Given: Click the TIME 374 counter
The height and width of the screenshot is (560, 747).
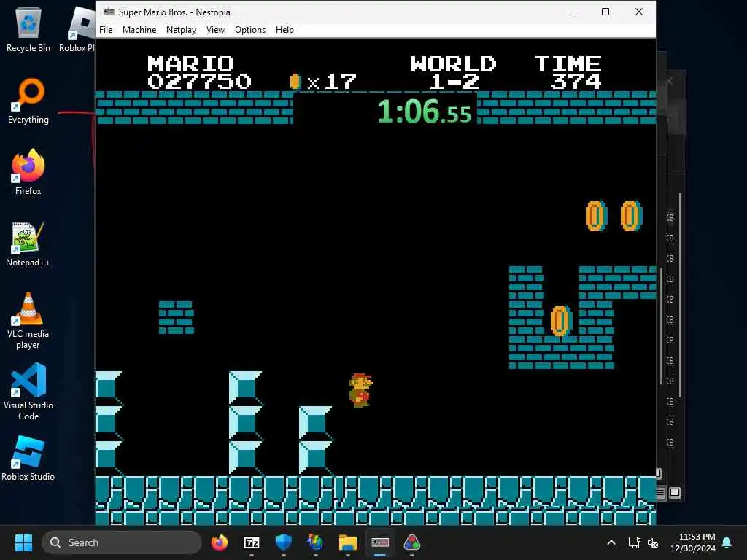Looking at the screenshot, I should [x=568, y=72].
